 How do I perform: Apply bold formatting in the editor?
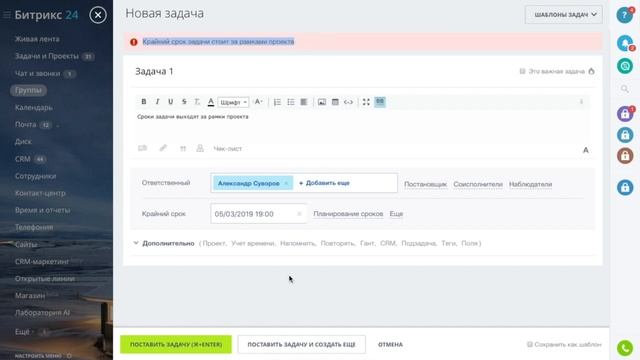coord(144,102)
